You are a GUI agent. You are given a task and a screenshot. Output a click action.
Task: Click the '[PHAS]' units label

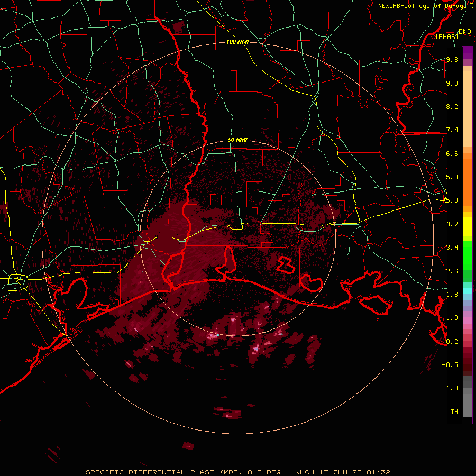[x=447, y=37]
